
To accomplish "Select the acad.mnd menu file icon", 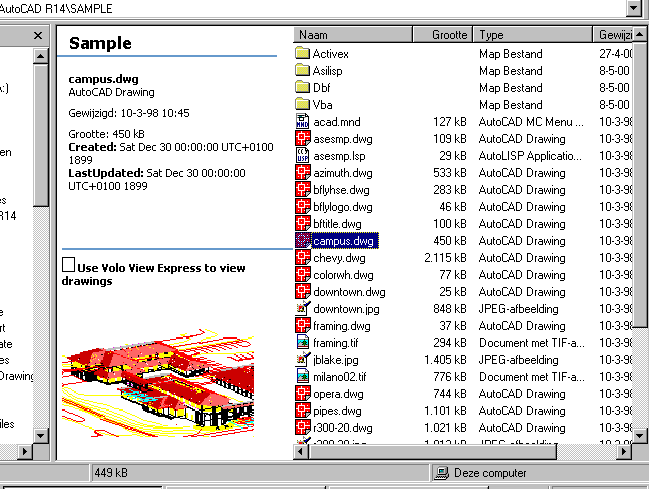I will (303, 121).
